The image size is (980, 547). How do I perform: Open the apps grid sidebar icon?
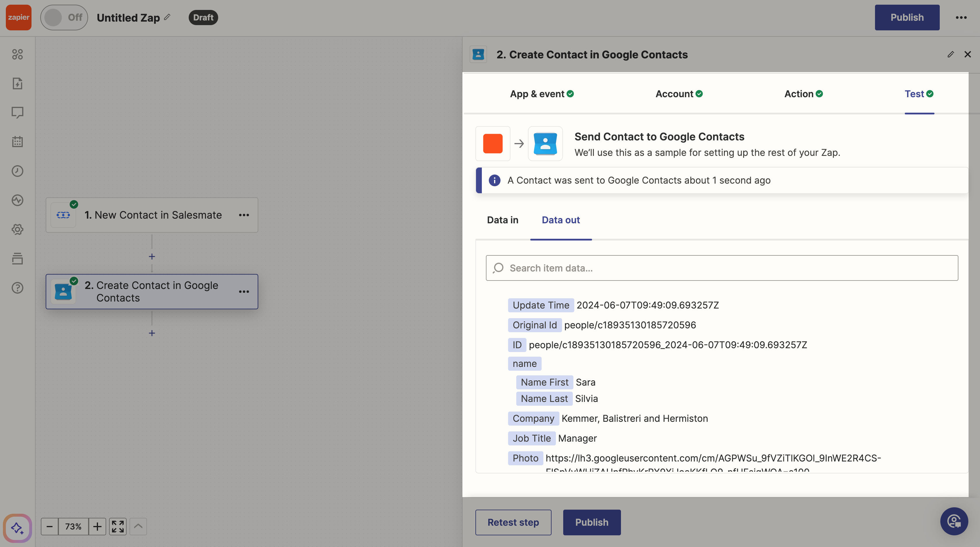(17, 54)
